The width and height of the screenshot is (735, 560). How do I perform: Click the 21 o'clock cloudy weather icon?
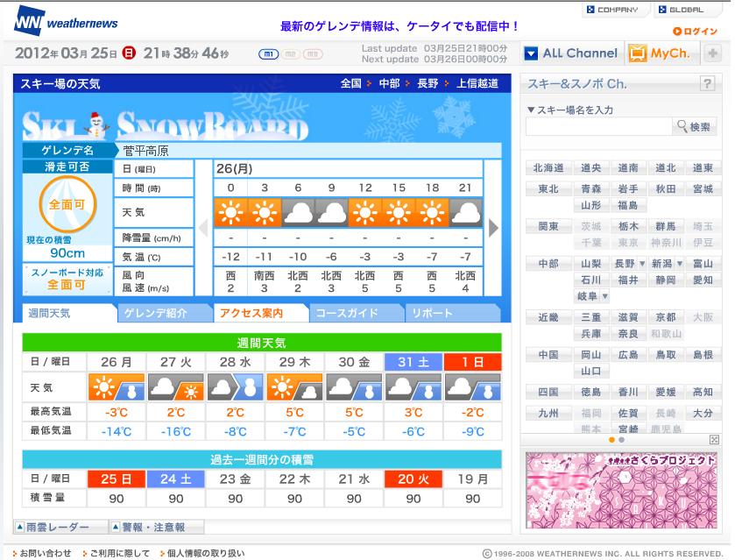[x=465, y=213]
